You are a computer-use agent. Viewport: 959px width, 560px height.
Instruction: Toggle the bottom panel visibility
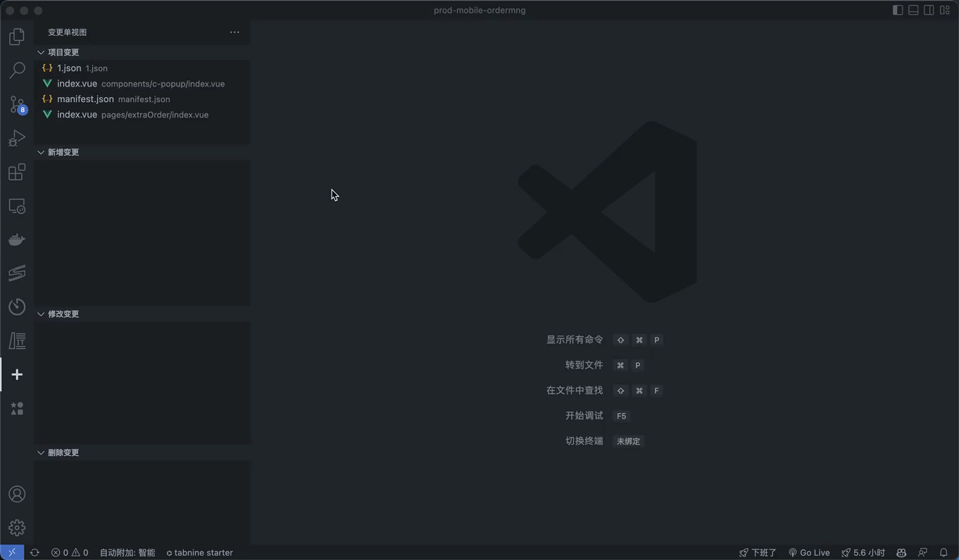tap(913, 10)
